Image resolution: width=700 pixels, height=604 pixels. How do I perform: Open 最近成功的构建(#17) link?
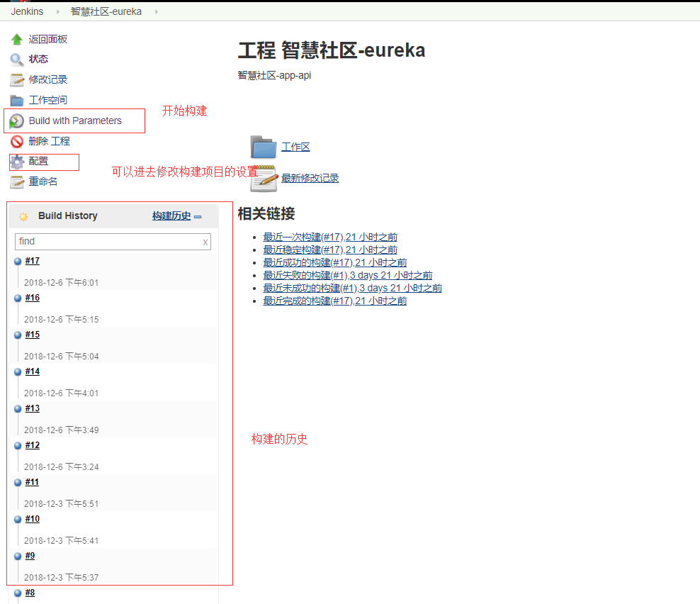335,263
